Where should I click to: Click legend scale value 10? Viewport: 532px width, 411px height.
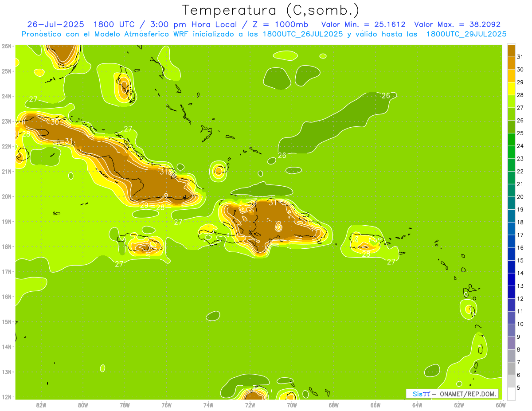pyautogui.click(x=520, y=324)
